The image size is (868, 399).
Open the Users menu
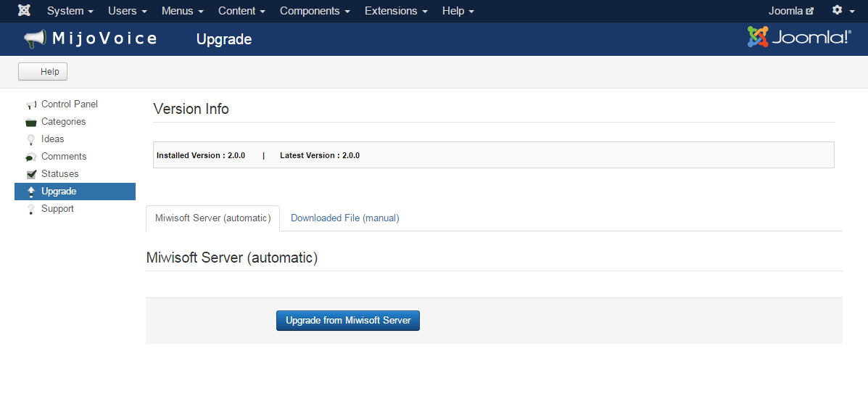coord(127,11)
